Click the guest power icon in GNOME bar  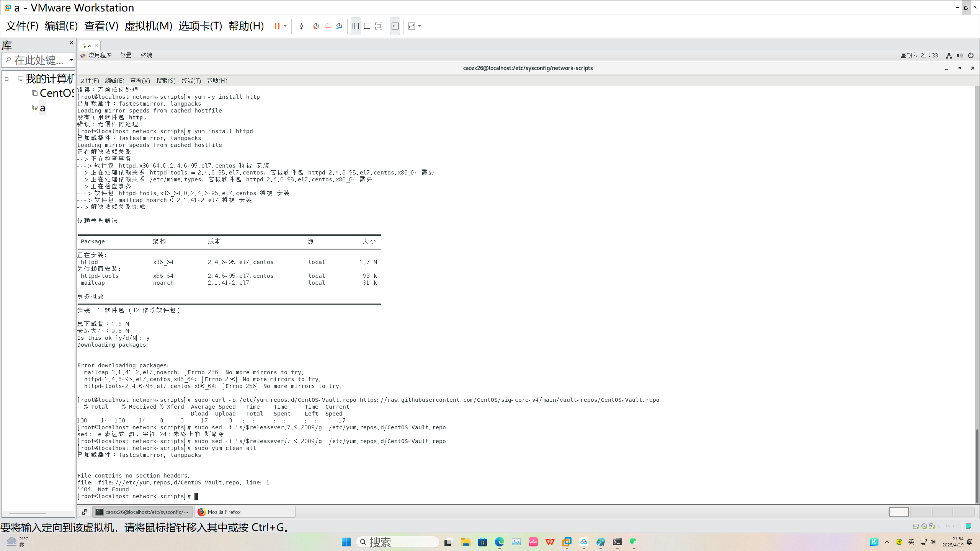point(970,55)
